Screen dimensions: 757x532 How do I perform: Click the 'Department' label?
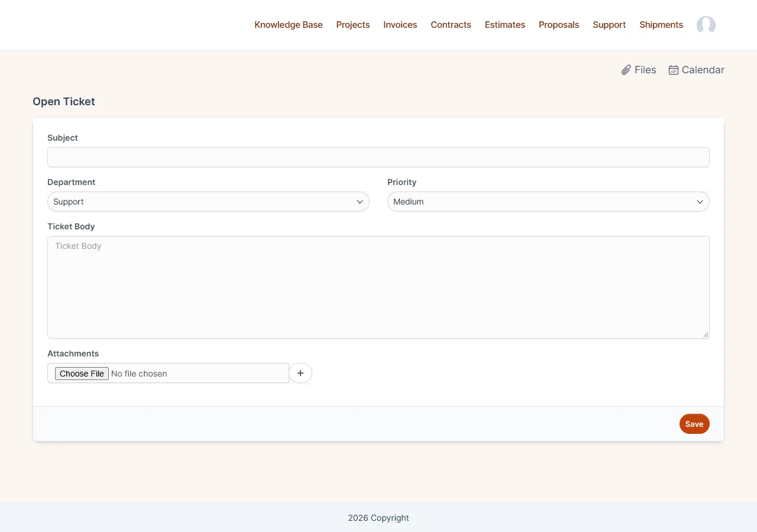tap(72, 182)
